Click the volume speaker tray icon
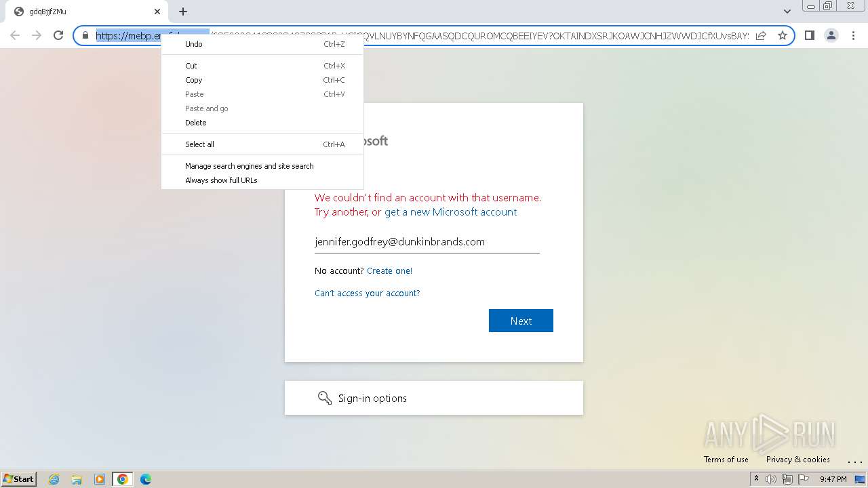This screenshot has height=488, width=868. click(x=770, y=479)
